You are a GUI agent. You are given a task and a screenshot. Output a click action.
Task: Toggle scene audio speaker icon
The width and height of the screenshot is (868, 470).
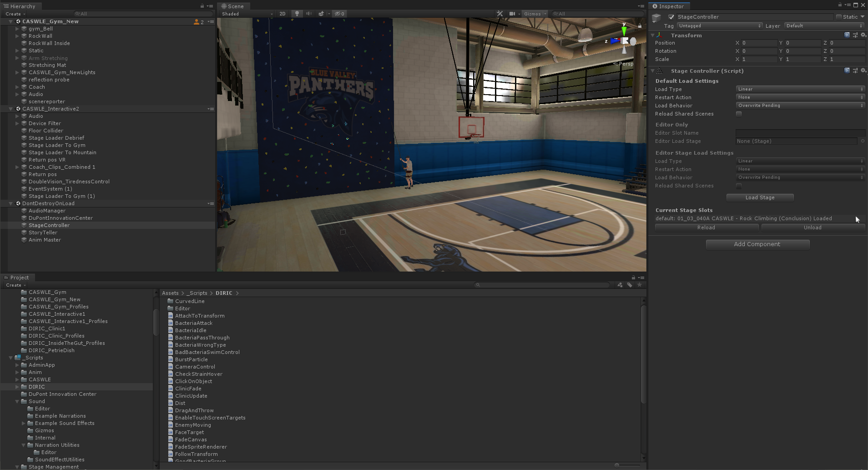309,14
